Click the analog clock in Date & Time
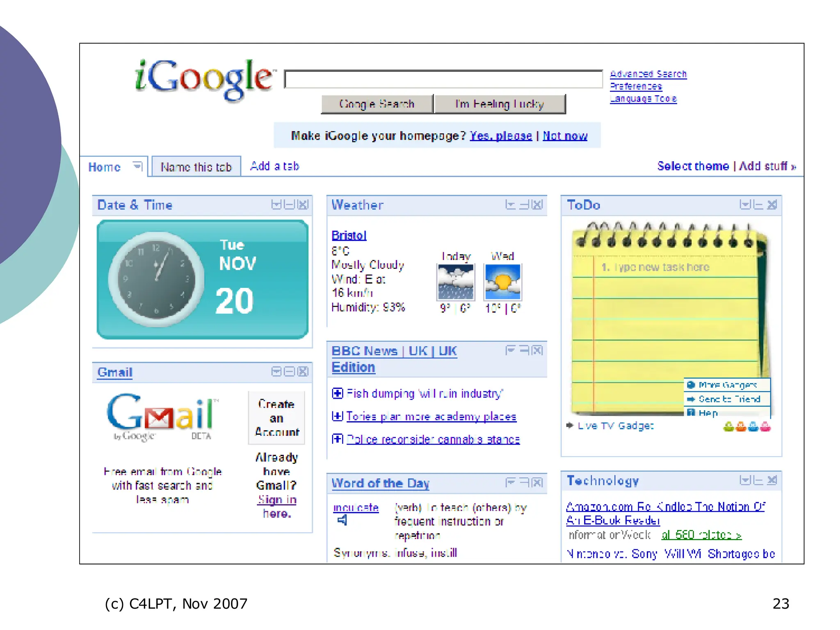 (156, 280)
